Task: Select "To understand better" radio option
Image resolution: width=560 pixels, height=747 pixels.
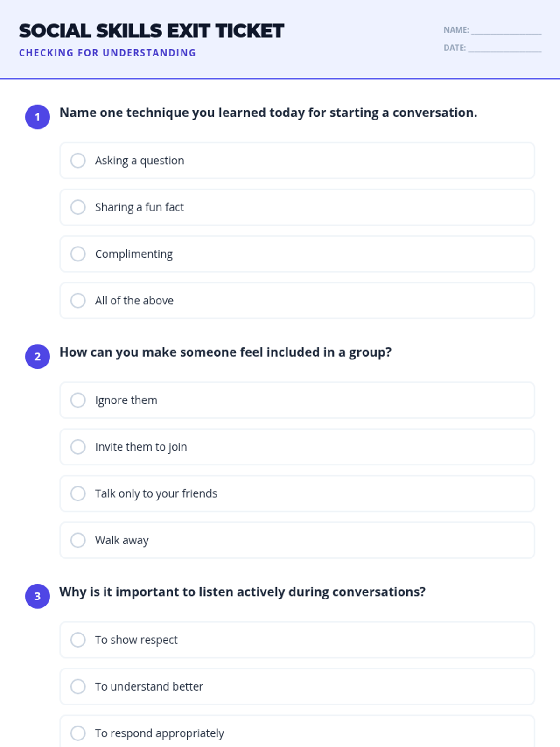Action: [78, 686]
